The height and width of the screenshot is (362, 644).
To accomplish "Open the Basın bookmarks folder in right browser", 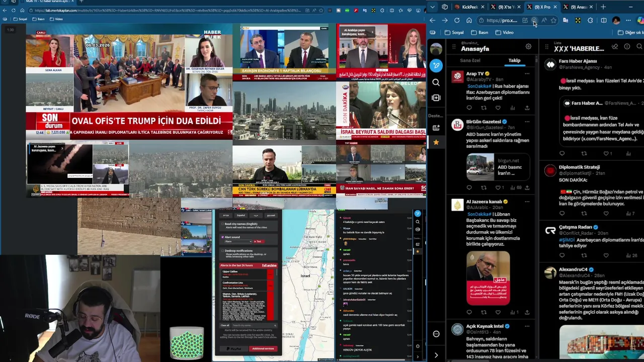I will coord(479,32).
